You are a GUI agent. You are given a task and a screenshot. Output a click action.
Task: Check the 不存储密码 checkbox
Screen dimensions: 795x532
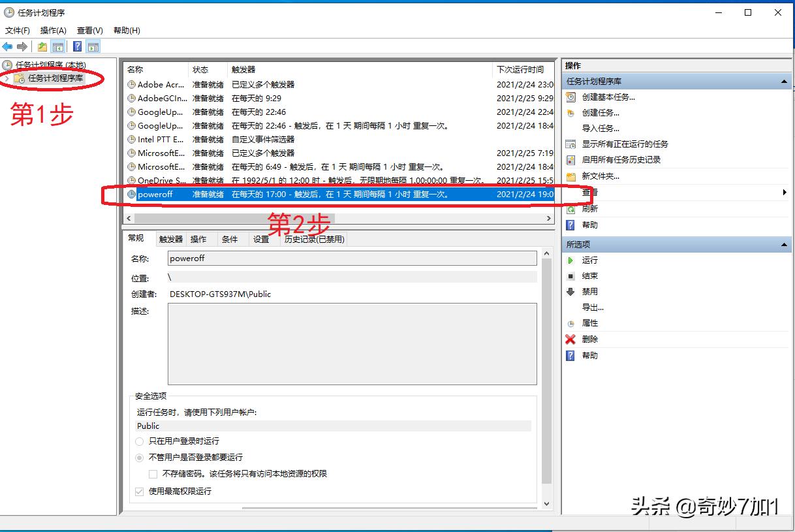coord(153,474)
